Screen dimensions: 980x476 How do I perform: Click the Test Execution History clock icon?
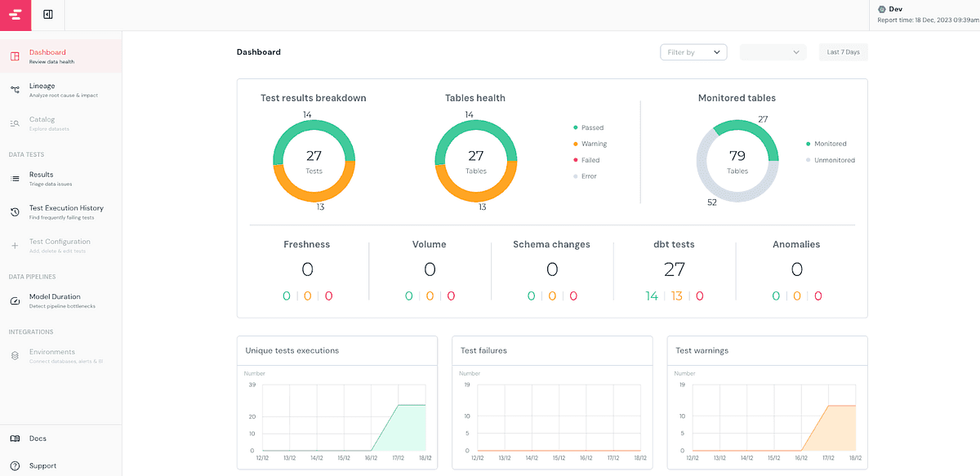(15, 212)
